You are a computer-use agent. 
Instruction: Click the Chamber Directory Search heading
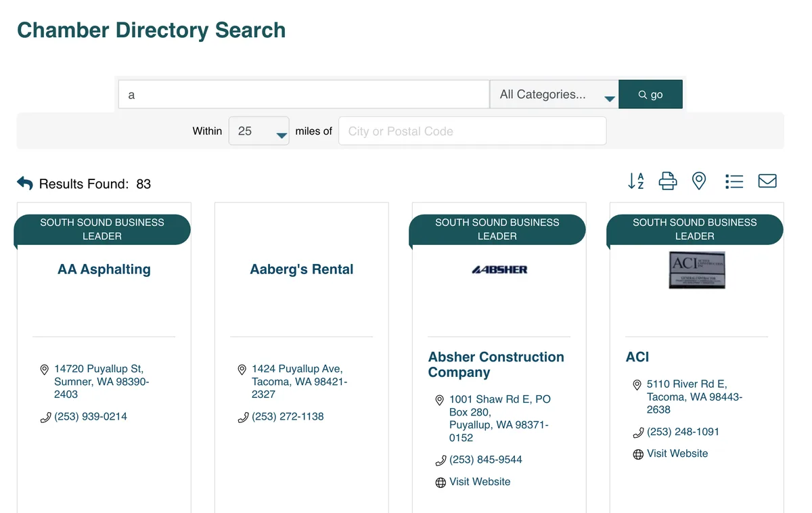pos(152,30)
